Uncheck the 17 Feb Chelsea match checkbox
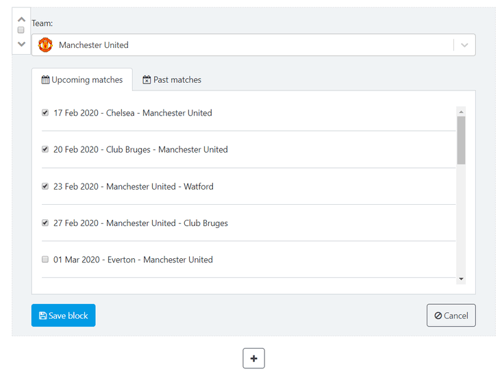The height and width of the screenshot is (378, 500). pyautogui.click(x=45, y=113)
